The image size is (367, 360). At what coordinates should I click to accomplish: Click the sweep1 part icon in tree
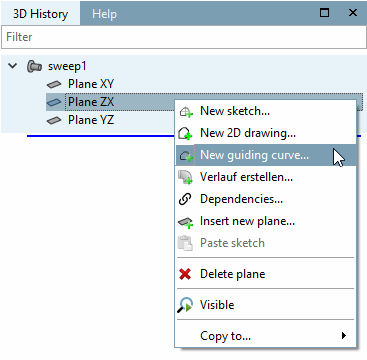tap(34, 66)
